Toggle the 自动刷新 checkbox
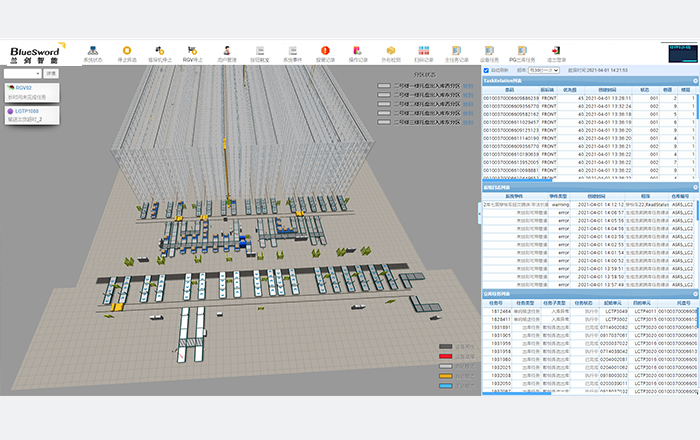The image size is (700, 440). (486, 71)
